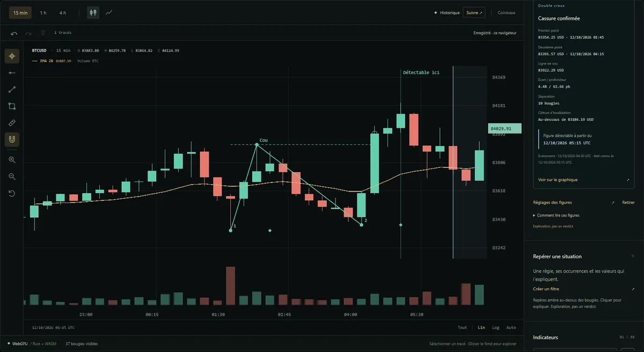Select the ruler measure tool
Image resolution: width=644 pixels, height=352 pixels.
click(12, 123)
